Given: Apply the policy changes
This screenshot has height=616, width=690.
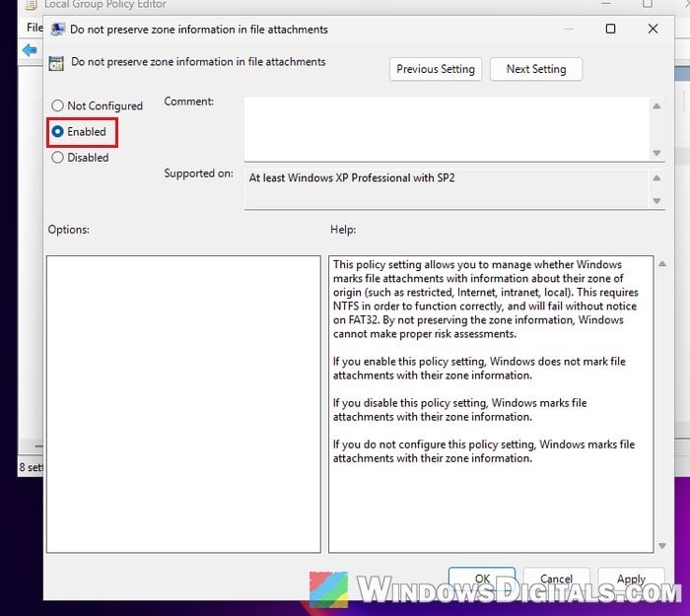Looking at the screenshot, I should (x=631, y=579).
